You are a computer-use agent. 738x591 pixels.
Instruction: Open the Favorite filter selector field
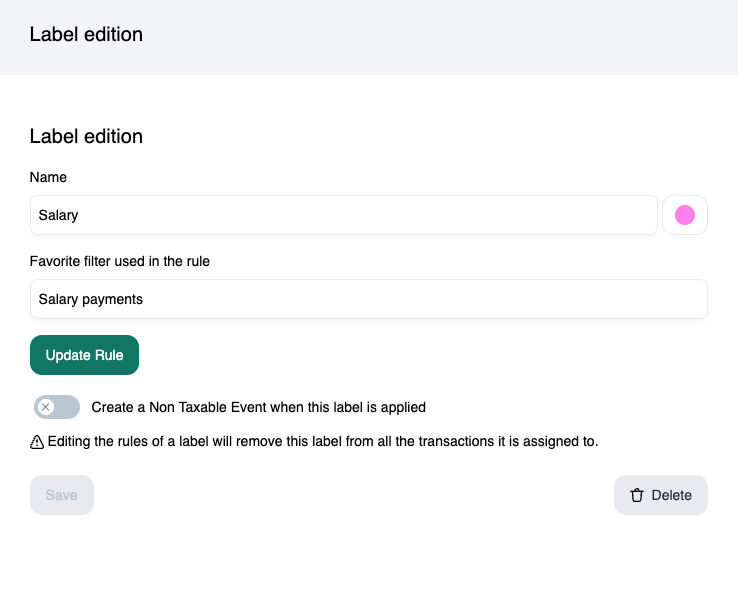pos(368,299)
